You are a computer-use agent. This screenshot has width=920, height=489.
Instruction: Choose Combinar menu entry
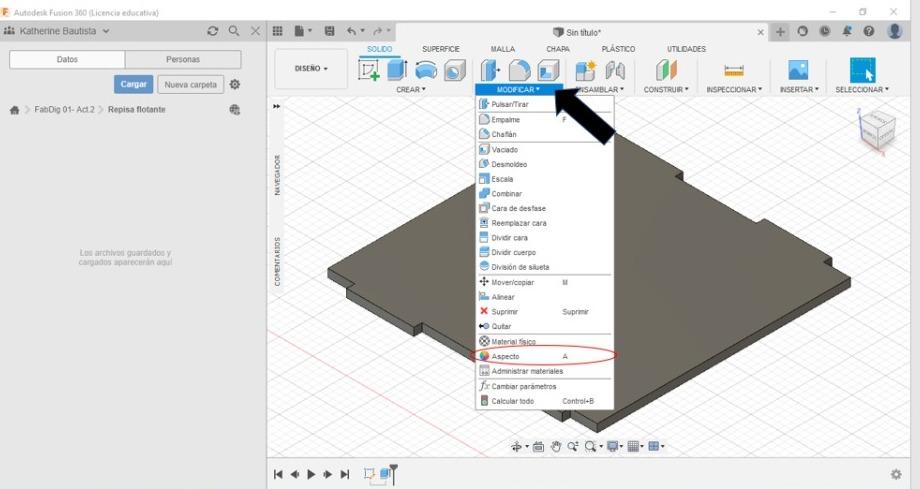tap(544, 194)
